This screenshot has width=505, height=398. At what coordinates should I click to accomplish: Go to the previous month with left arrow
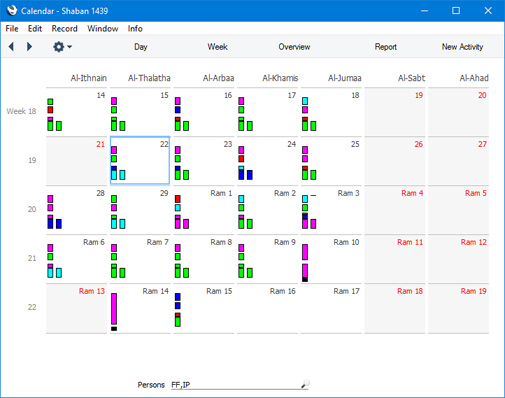(x=11, y=47)
